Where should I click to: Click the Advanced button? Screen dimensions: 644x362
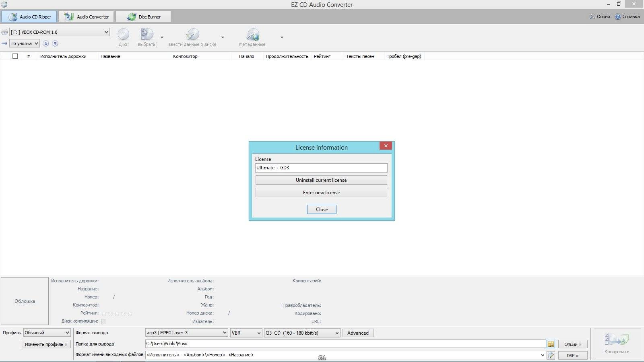pyautogui.click(x=358, y=333)
